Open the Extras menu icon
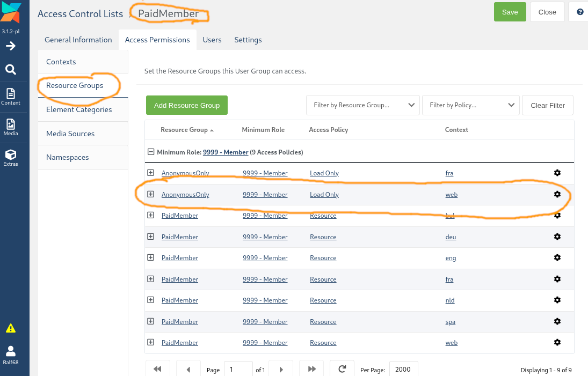The width and height of the screenshot is (588, 376). coord(11,158)
